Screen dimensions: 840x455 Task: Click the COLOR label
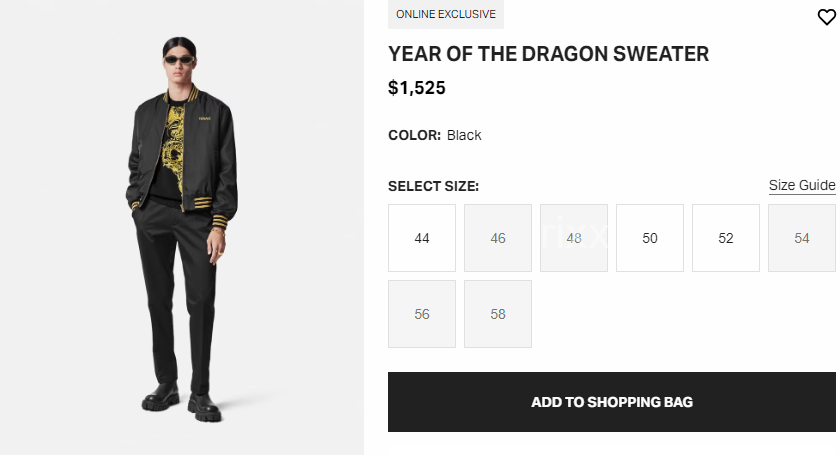414,135
